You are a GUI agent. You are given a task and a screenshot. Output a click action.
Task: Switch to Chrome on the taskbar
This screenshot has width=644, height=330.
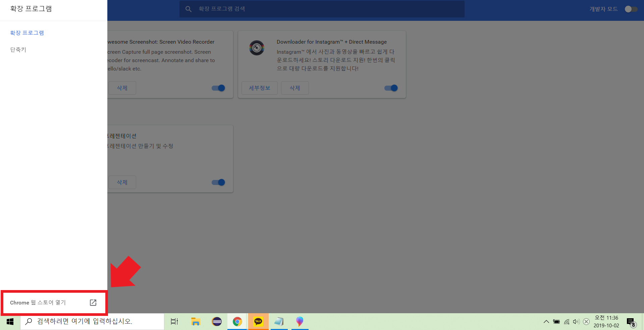237,322
